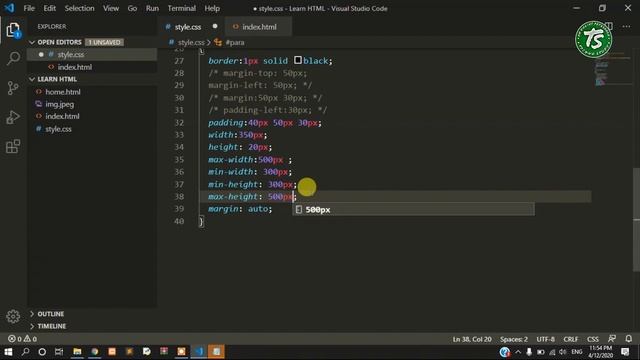This screenshot has width=640, height=360.
Task: Open the Run and Debug view
Action: [13, 117]
